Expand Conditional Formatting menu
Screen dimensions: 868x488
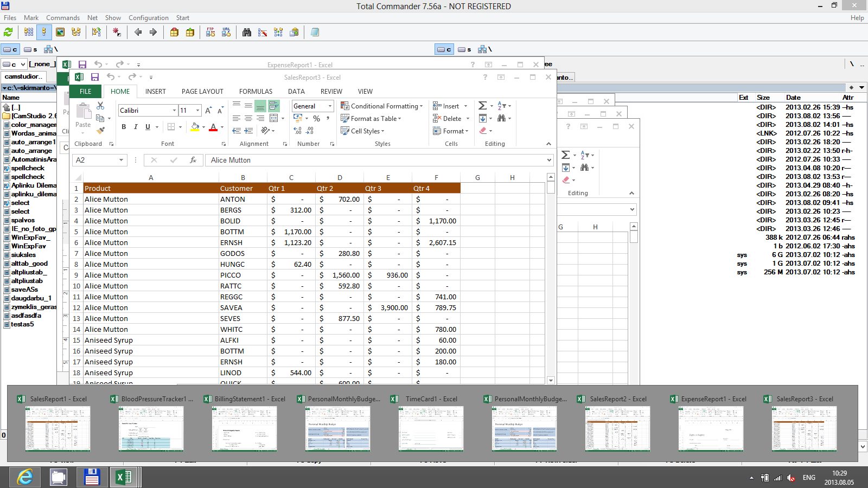pos(381,106)
